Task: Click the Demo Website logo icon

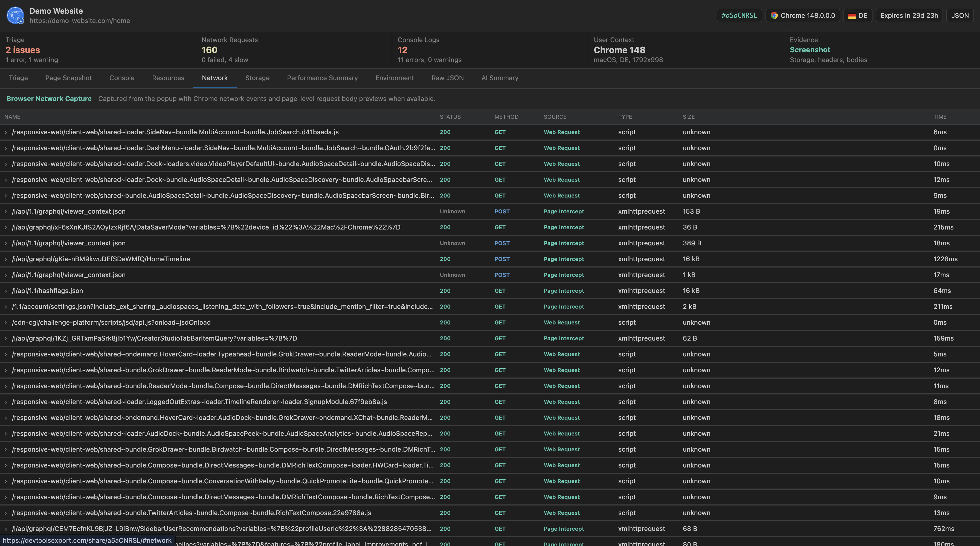Action: click(15, 15)
